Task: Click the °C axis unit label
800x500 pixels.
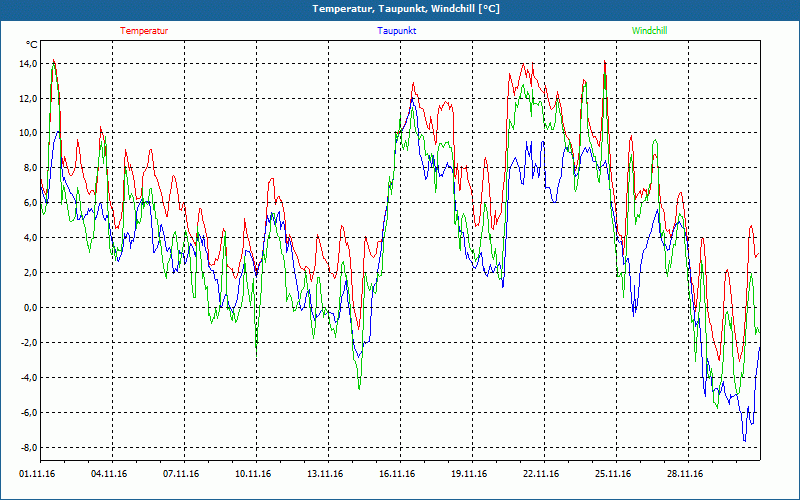Action: pyautogui.click(x=32, y=45)
